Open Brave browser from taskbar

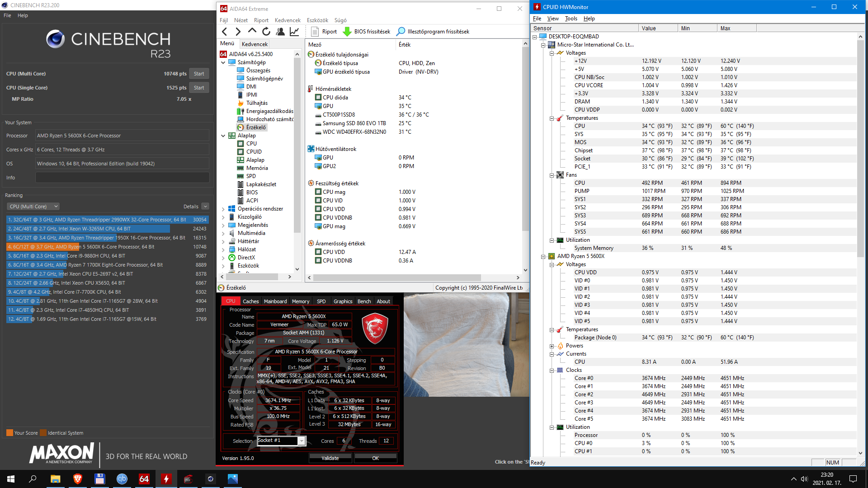point(77,479)
